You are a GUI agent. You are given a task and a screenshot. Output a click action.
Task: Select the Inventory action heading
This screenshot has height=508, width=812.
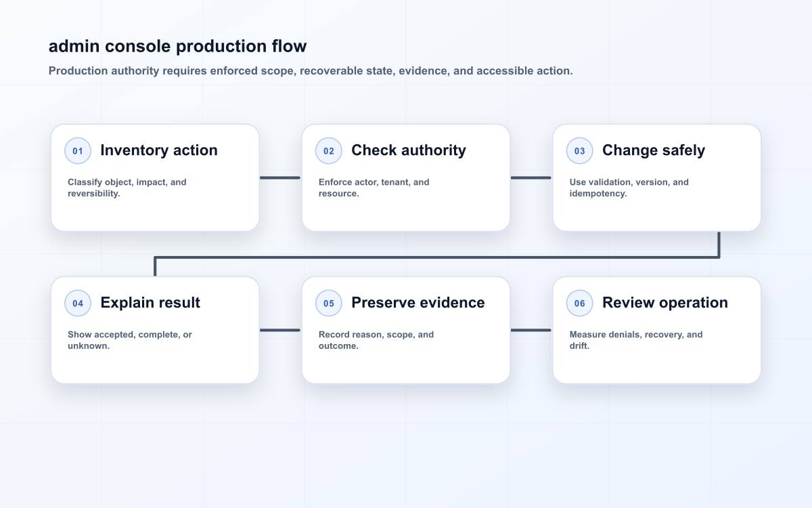159,150
